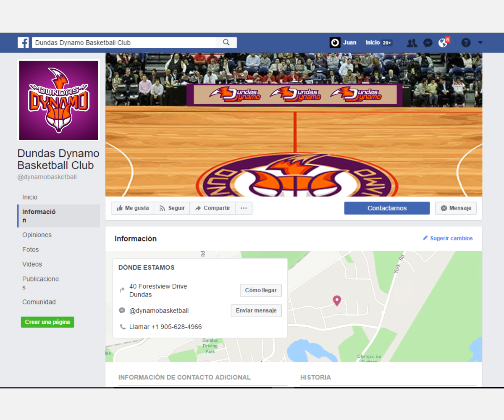The width and height of the screenshot is (504, 420).
Task: Open the help question mark icon
Action: point(466,42)
